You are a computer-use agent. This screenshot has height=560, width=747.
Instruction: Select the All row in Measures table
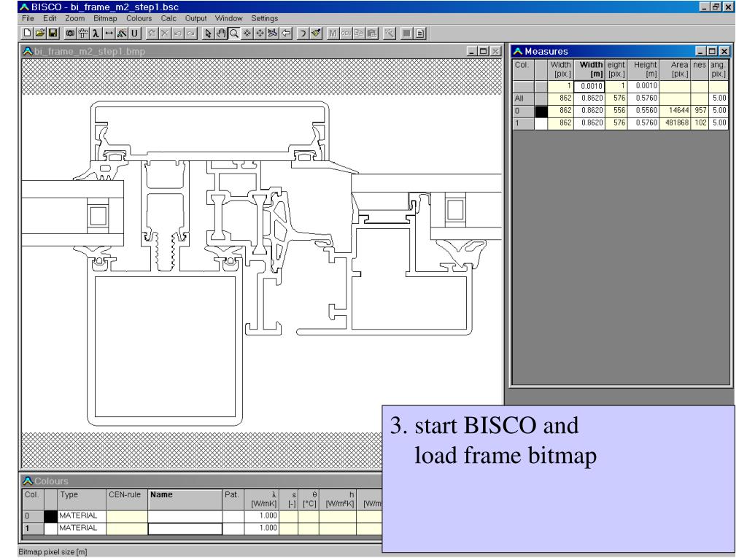(620, 98)
